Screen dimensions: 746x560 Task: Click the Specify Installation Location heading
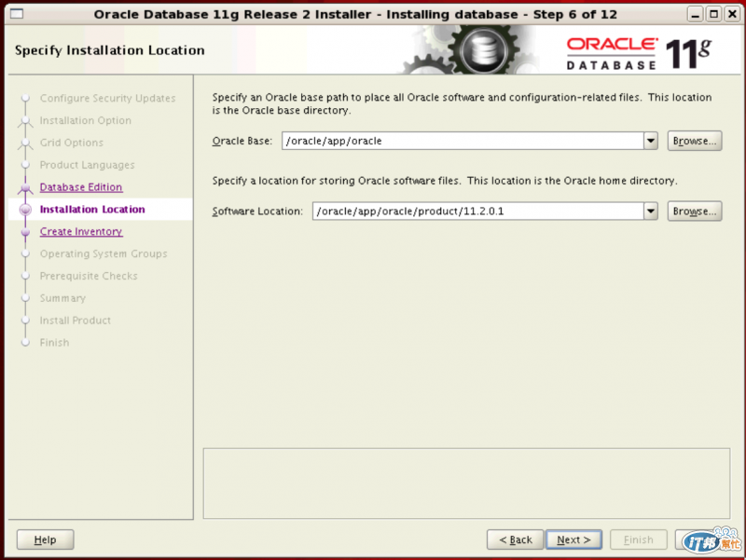click(x=109, y=50)
